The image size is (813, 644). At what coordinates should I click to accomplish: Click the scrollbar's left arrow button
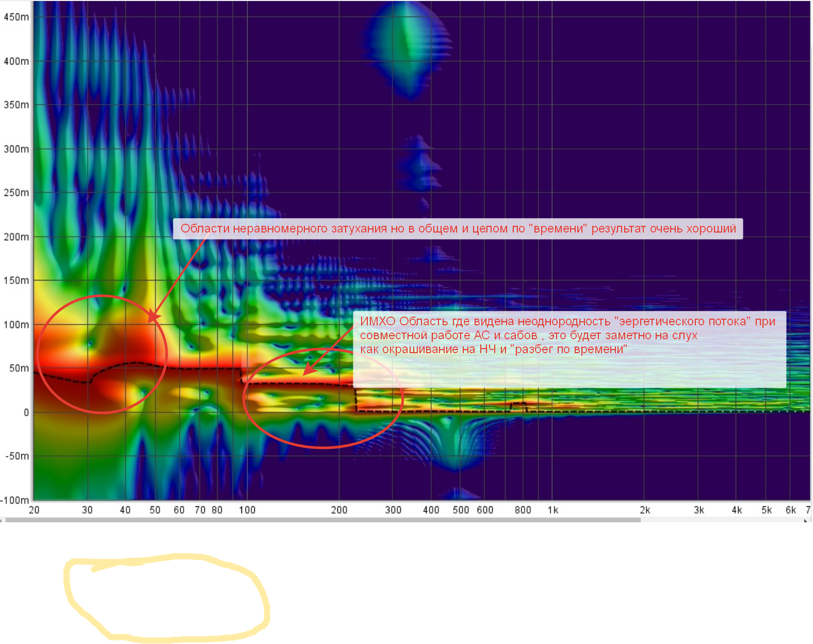coord(2,520)
